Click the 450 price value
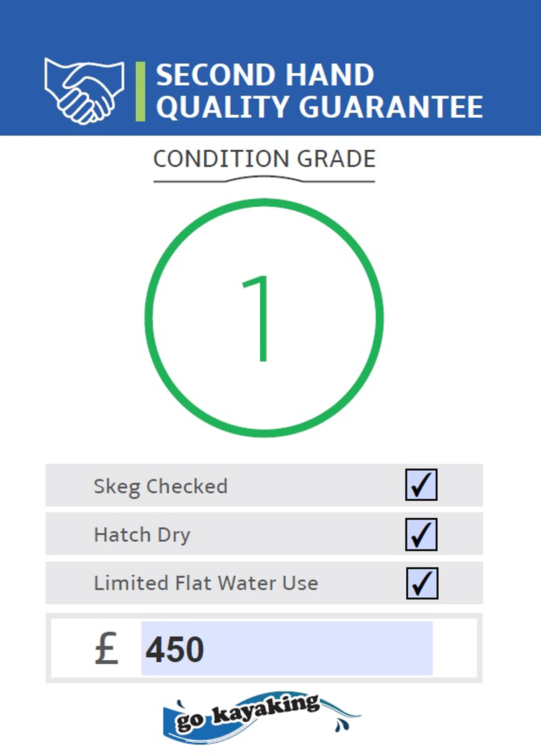Screen dimensions: 541x756 tap(175, 649)
